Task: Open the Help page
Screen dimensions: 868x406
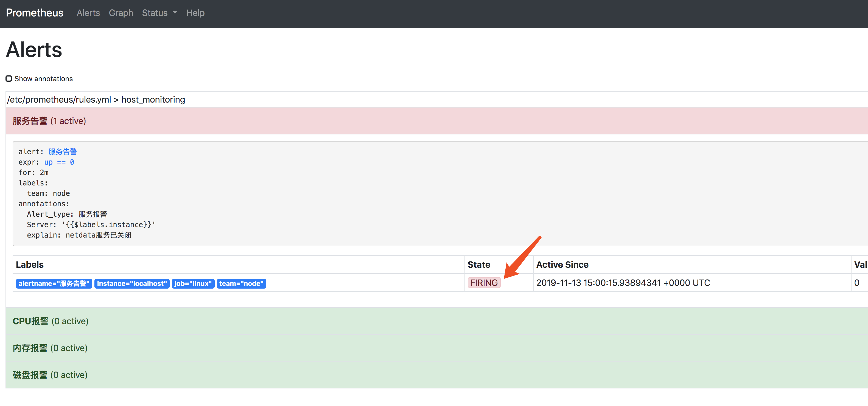Action: tap(195, 13)
